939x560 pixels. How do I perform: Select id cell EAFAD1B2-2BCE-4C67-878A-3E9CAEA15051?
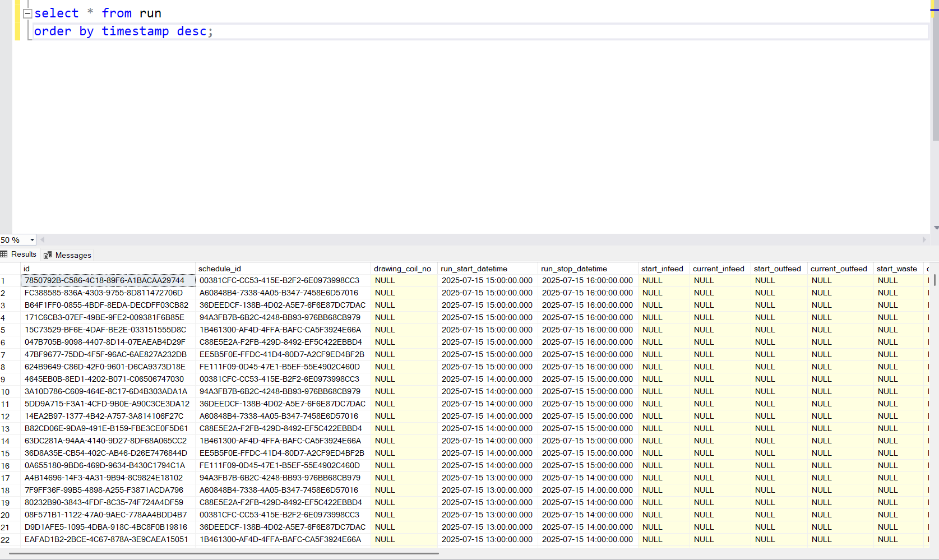pyautogui.click(x=108, y=540)
